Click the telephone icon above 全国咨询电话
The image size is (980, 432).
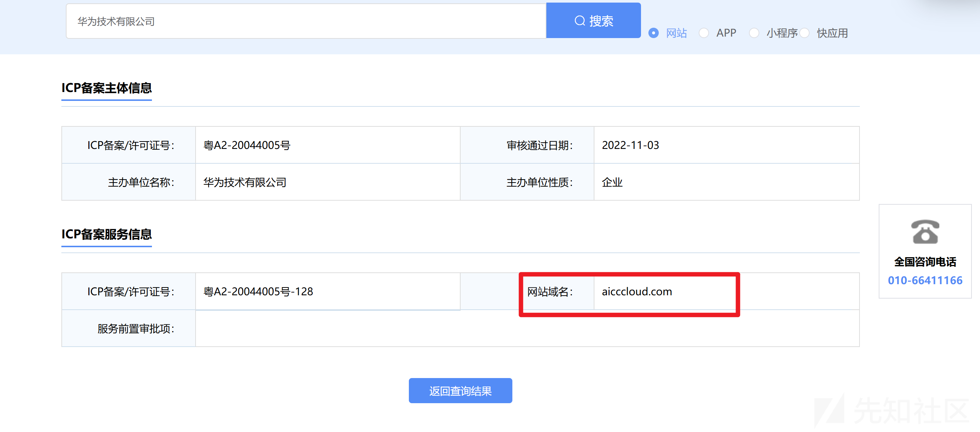[926, 231]
